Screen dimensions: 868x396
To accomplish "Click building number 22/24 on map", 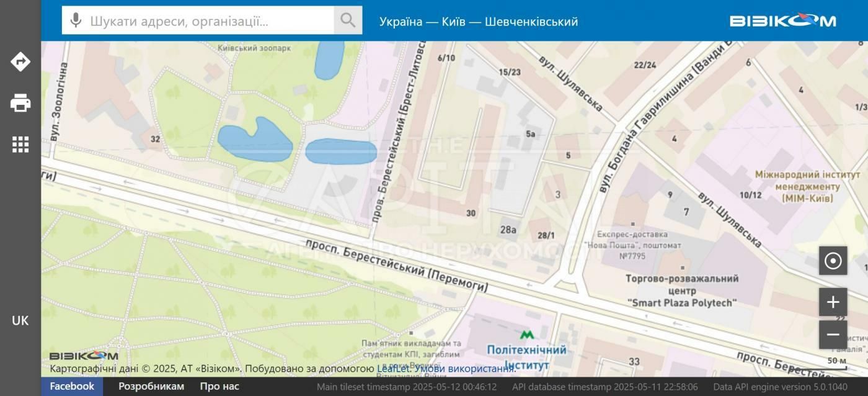I will [645, 65].
